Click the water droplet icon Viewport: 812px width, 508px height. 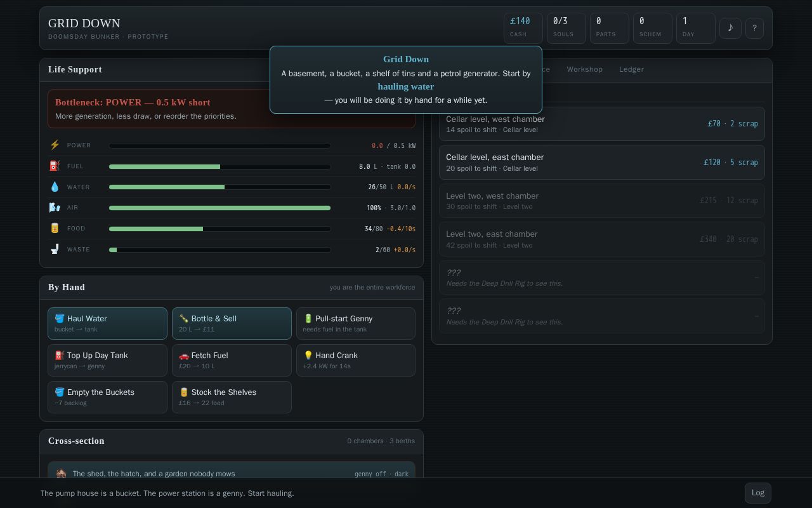(x=55, y=187)
